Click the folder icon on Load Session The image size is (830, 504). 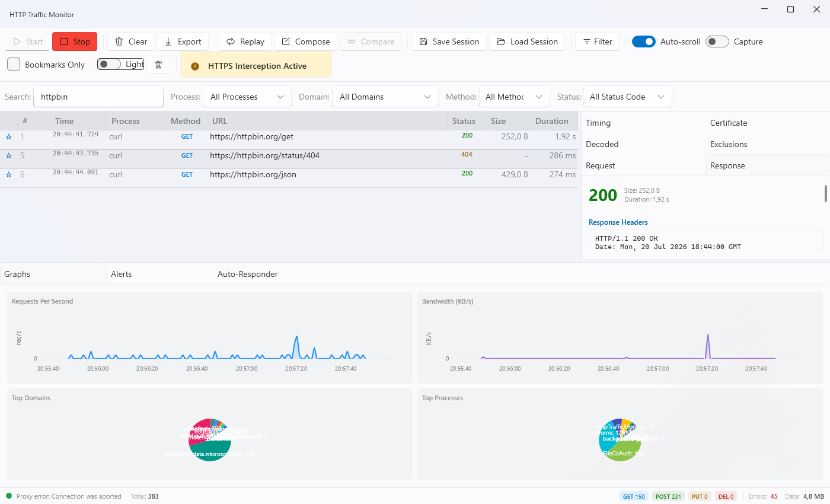[501, 42]
